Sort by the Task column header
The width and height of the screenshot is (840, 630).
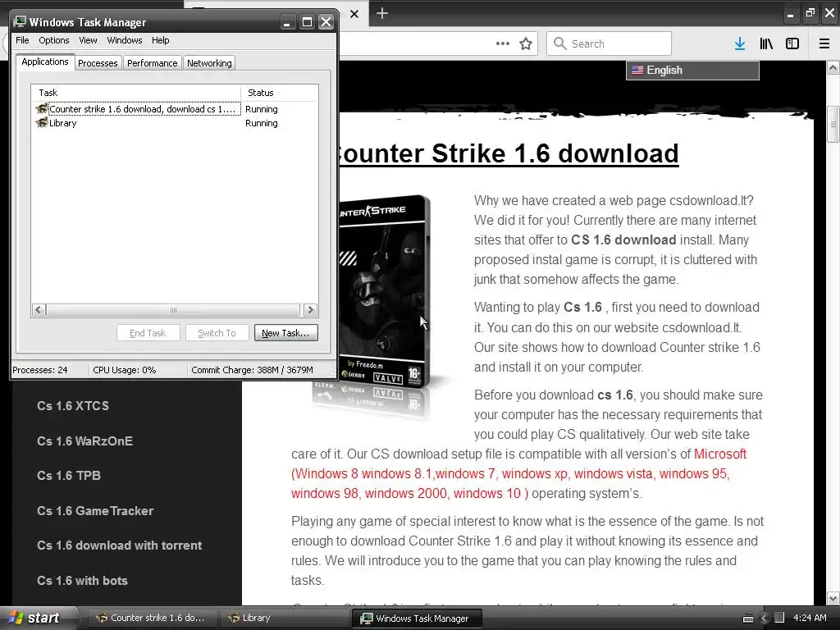click(x=136, y=93)
